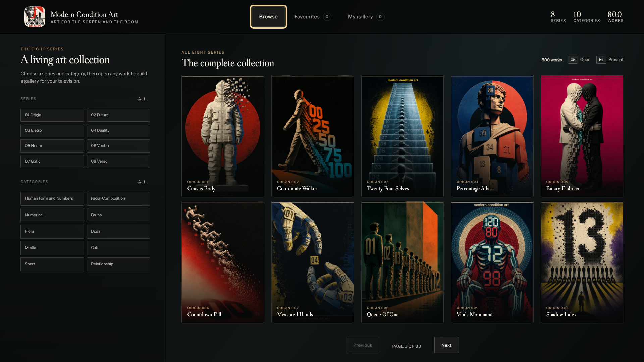The image size is (644, 362).
Task: Filter by Facial Composition category
Action: (118, 198)
